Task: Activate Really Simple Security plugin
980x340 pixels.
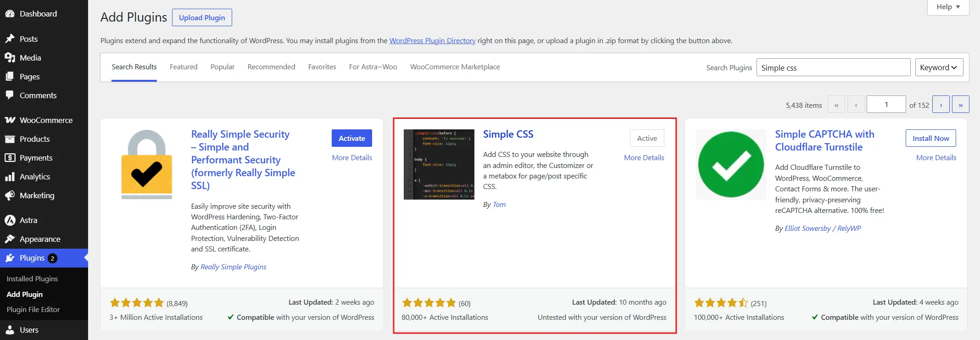Action: [352, 138]
